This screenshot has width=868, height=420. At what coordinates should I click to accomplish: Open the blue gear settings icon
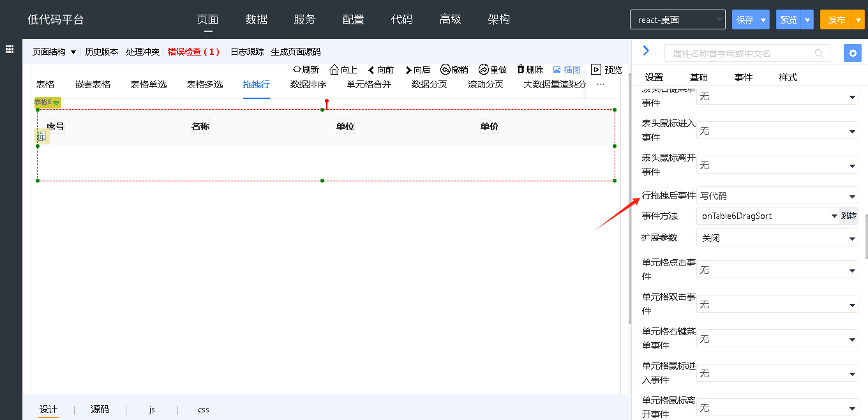click(x=852, y=53)
